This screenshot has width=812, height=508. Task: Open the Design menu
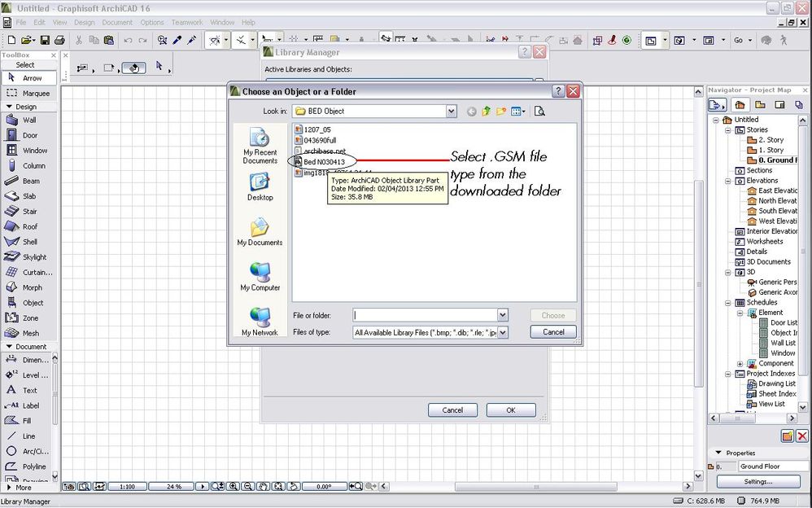(84, 22)
